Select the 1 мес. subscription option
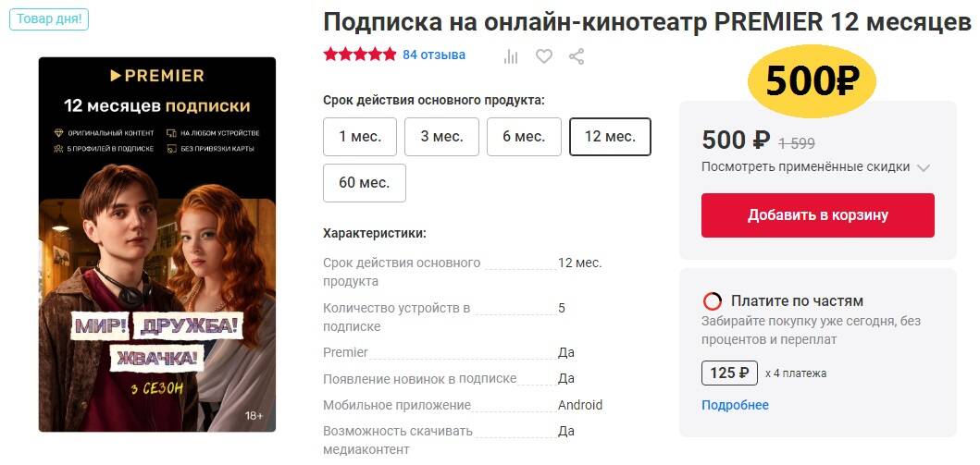 click(360, 137)
